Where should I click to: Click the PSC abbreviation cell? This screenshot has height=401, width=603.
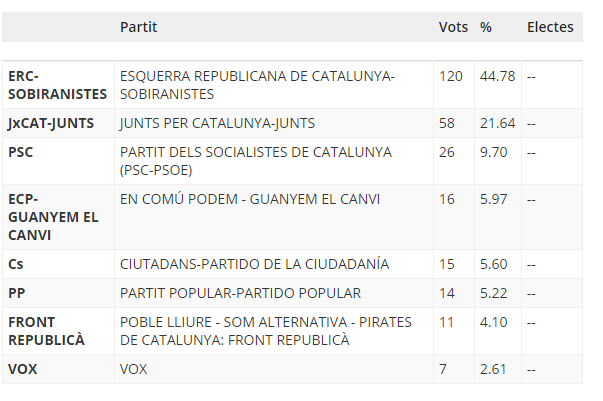[x=20, y=152]
